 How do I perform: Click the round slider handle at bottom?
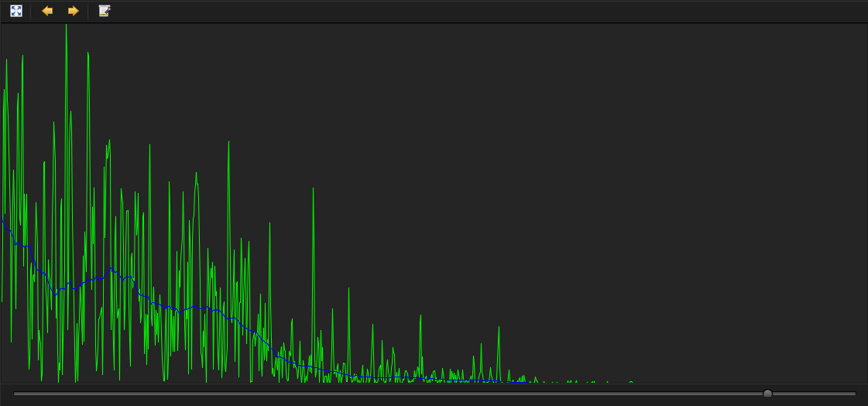pos(767,394)
